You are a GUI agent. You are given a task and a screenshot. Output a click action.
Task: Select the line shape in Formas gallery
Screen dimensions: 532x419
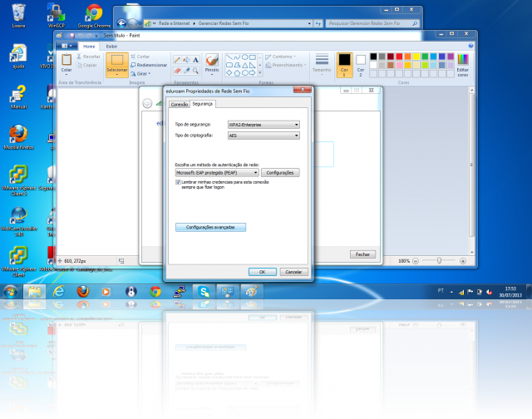coord(229,57)
